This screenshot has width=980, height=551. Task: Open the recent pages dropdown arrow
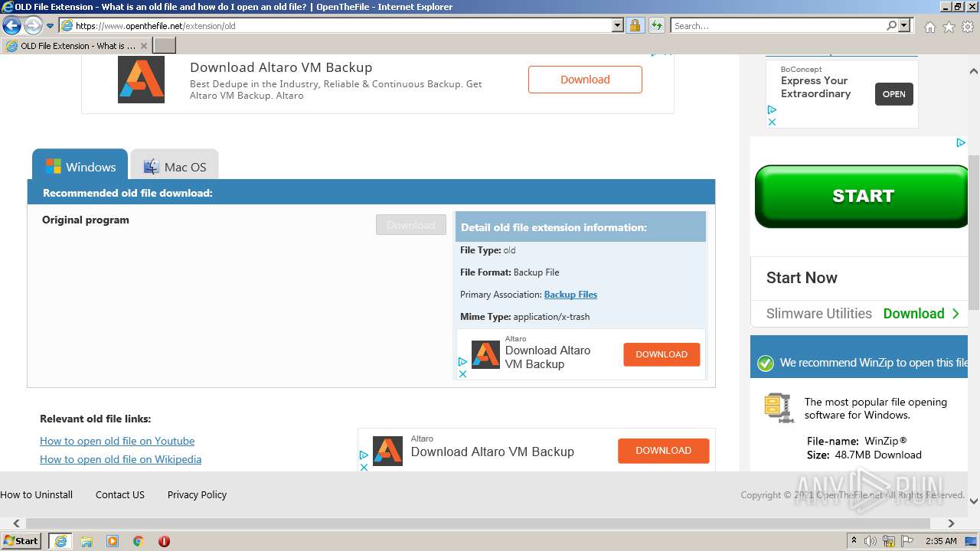(x=50, y=25)
